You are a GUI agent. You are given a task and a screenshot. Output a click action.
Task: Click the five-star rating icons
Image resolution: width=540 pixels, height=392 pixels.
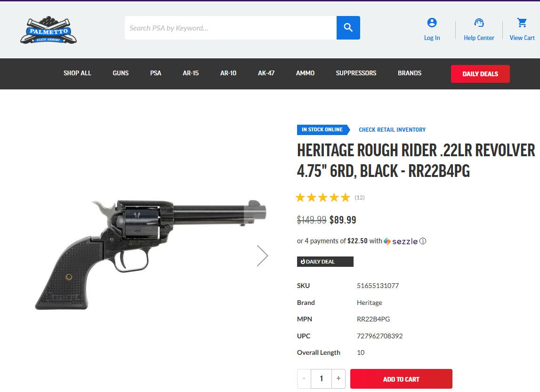(x=322, y=198)
